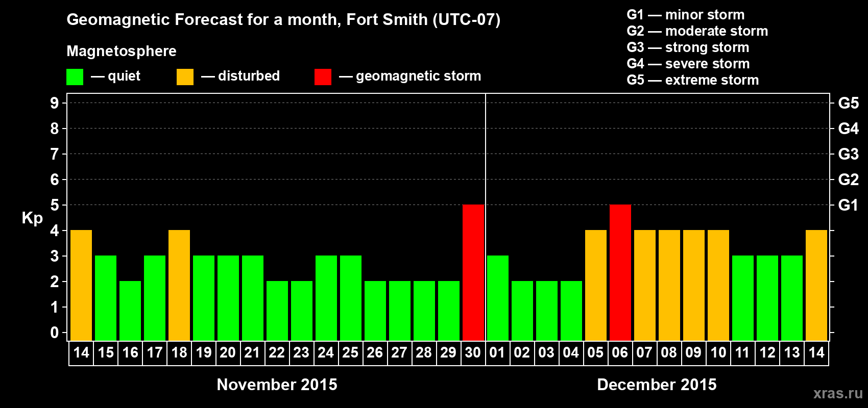Click the 'G5 — extreme storm' legend text
This screenshot has height=408, width=868.
click(x=693, y=80)
